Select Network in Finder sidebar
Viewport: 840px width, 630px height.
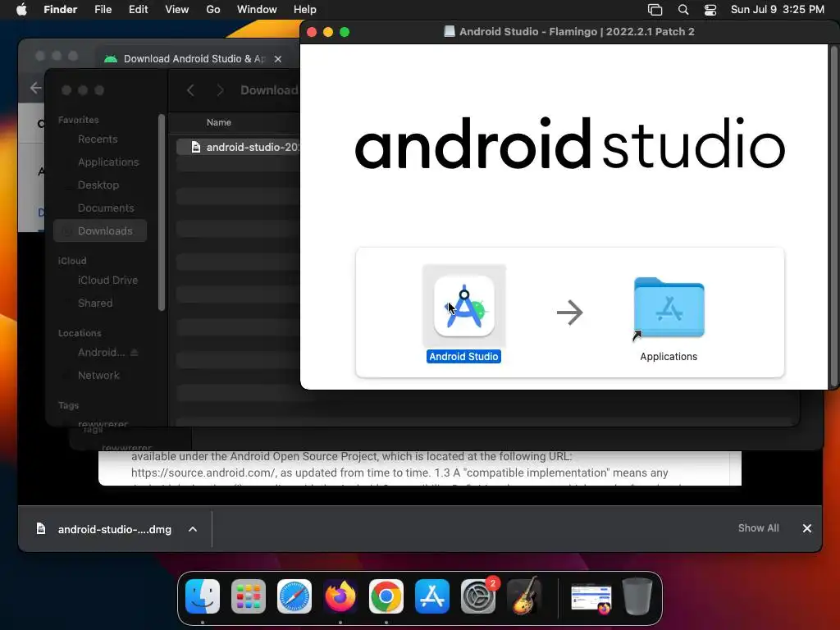point(100,376)
